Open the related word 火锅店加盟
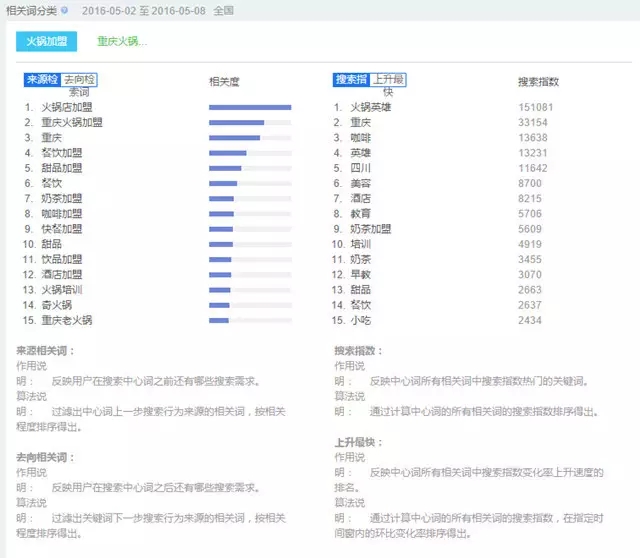 tap(68, 107)
